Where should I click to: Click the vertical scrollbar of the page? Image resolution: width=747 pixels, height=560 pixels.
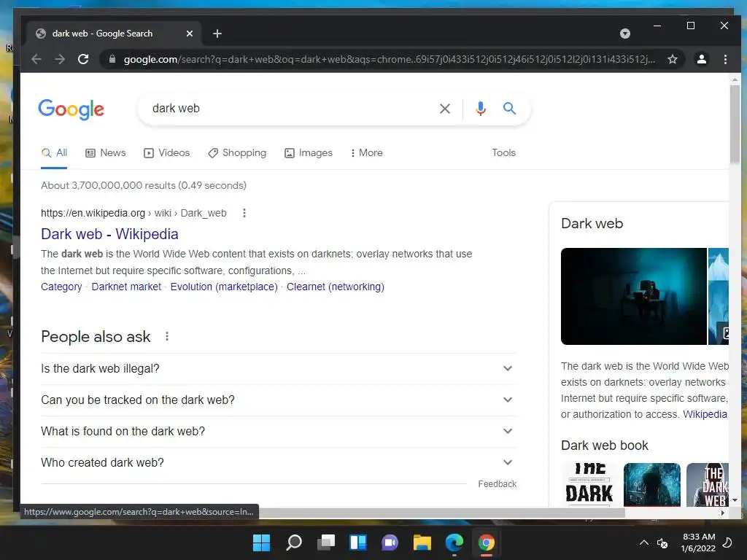pos(735,122)
